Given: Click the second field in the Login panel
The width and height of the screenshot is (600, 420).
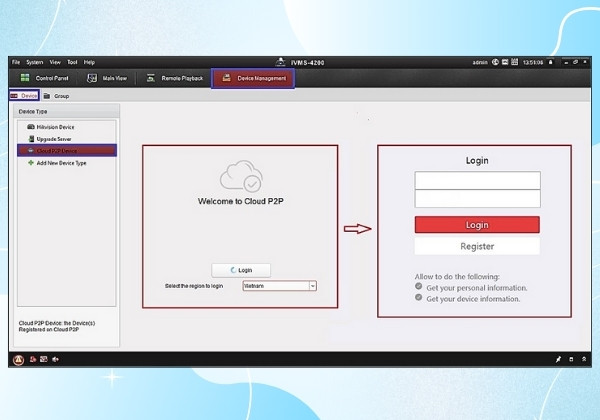Looking at the screenshot, I should point(478,199).
